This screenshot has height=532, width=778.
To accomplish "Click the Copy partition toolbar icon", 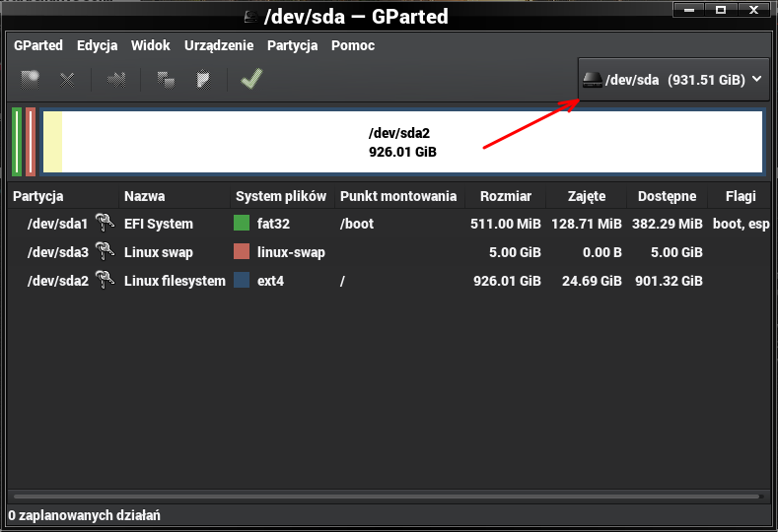I will tap(166, 80).
